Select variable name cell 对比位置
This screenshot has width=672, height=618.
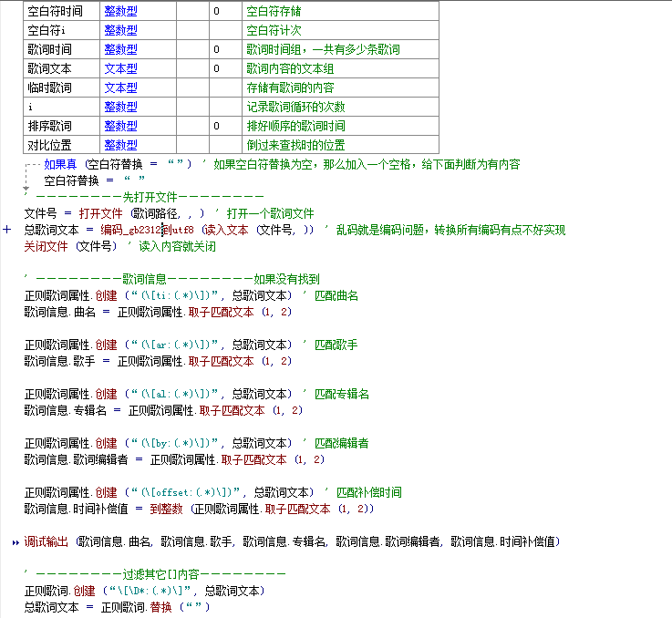click(x=61, y=145)
